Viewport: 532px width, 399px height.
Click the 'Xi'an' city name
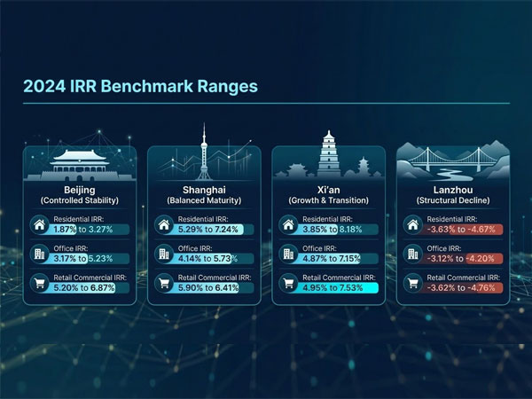(329, 190)
